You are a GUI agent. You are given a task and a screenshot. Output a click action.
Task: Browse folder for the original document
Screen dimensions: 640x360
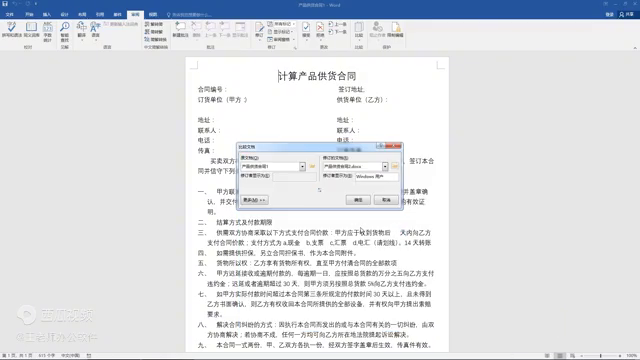click(x=312, y=167)
